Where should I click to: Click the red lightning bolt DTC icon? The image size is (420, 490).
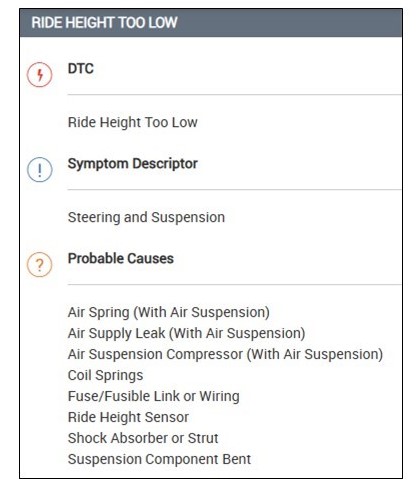tap(39, 75)
